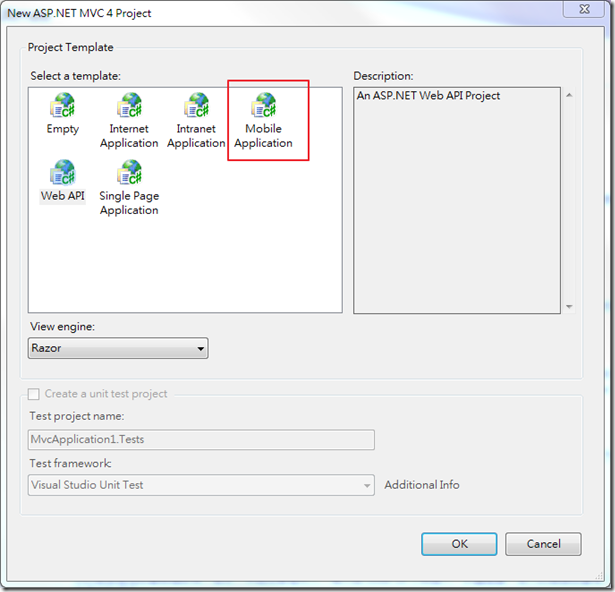The width and height of the screenshot is (615, 592).
Task: Close the New ASP.NET MVC 4 Project dialog
Action: (584, 9)
